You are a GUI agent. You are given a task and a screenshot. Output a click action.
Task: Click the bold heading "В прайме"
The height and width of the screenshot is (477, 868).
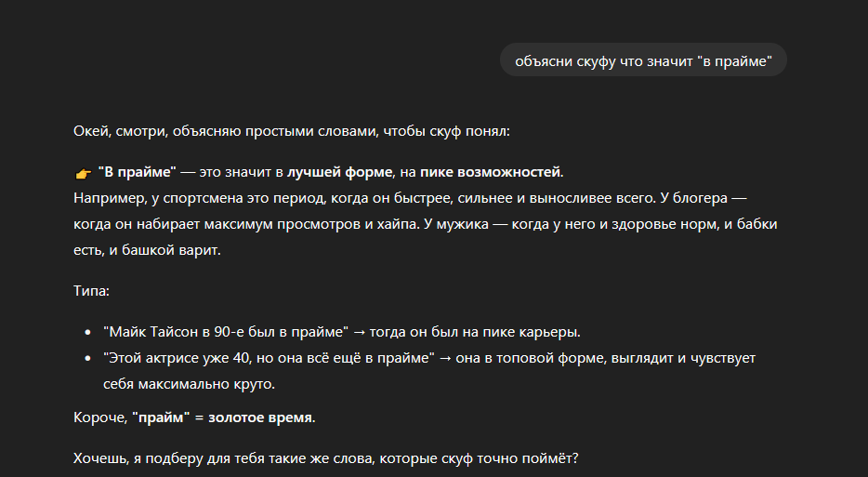click(137, 172)
